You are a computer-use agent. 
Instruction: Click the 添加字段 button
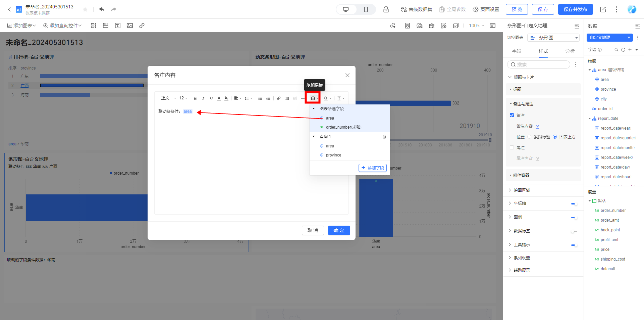(x=372, y=168)
